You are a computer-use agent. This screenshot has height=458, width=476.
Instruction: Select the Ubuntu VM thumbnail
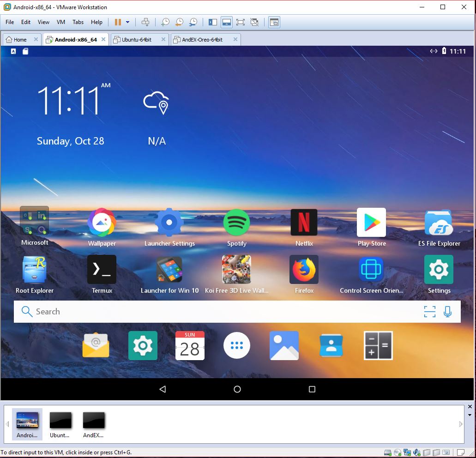coord(60,424)
